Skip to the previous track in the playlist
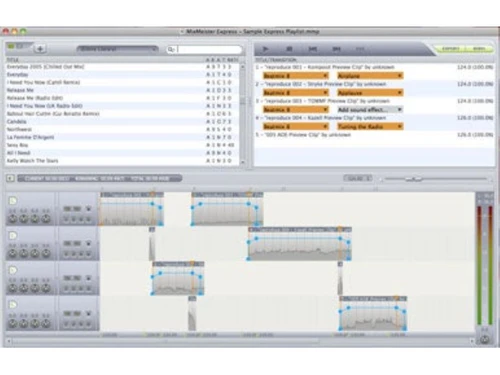 (313, 49)
